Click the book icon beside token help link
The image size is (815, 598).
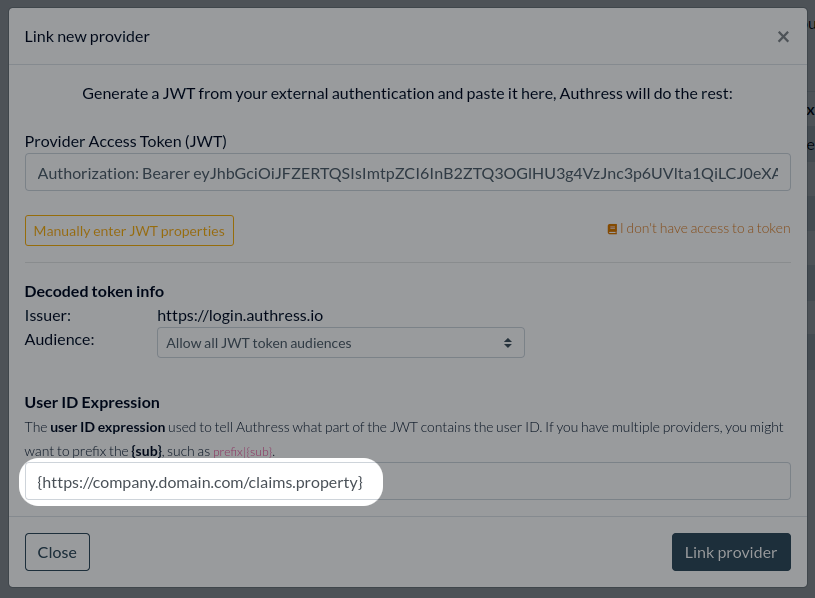coord(613,228)
